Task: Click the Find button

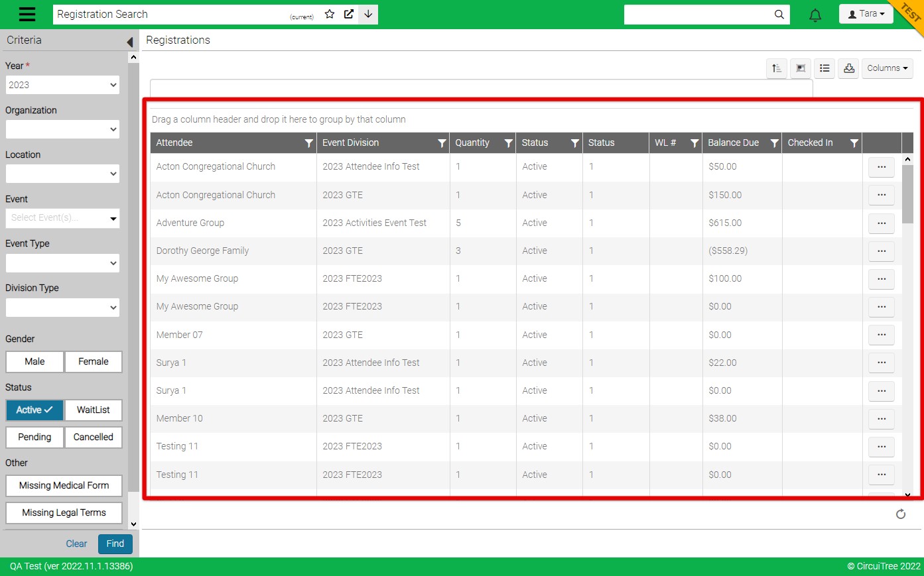Action: (x=115, y=544)
